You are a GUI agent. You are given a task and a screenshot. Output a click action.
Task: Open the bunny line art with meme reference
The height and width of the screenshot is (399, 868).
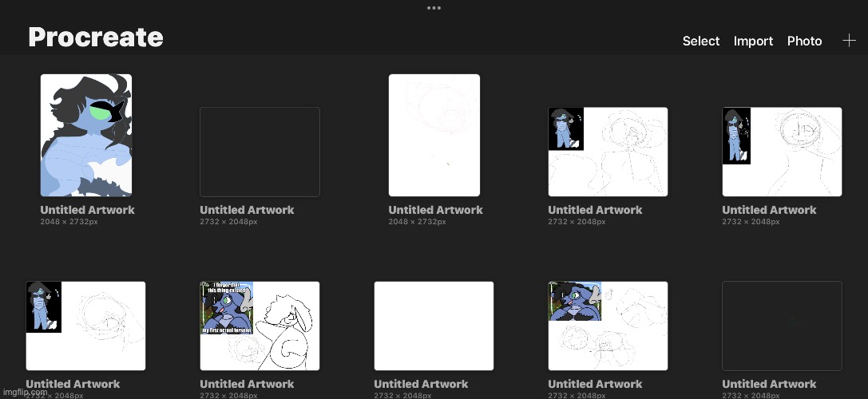[x=260, y=326]
